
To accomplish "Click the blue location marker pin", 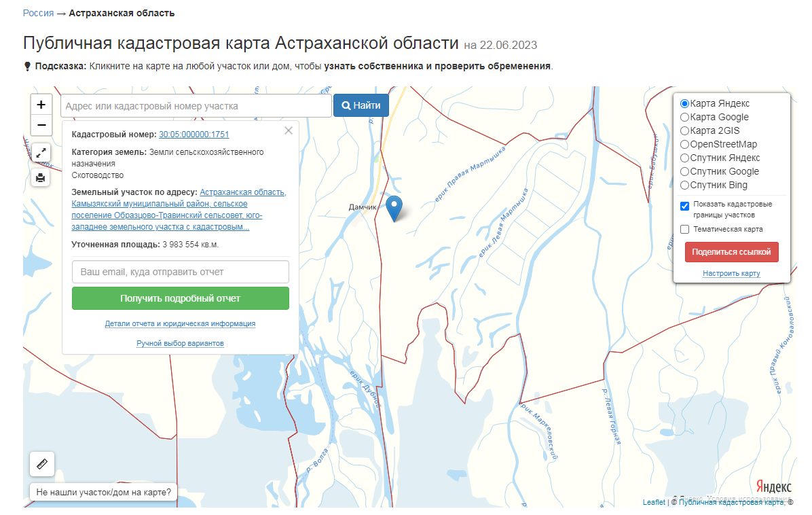I will coord(394,209).
